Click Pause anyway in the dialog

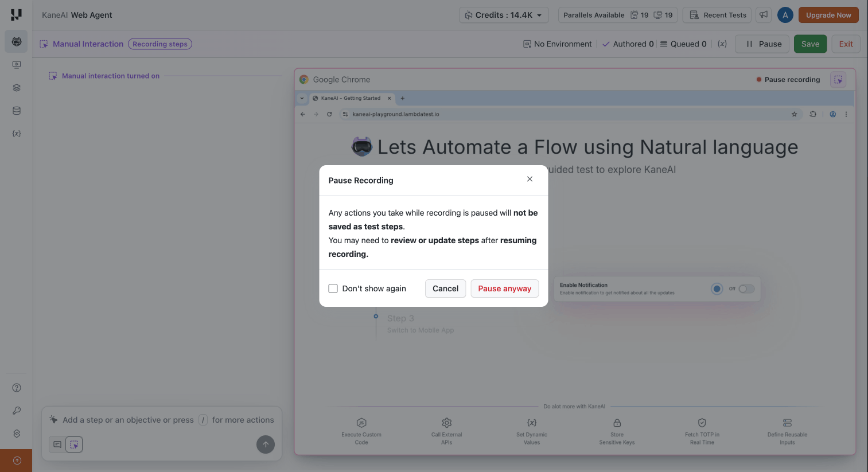[505, 288]
